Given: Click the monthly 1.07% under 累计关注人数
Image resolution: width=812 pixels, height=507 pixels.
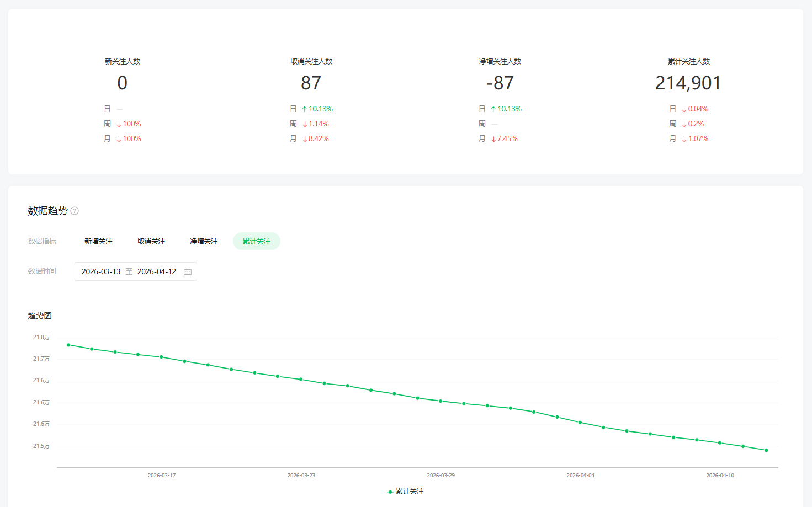Looking at the screenshot, I should point(698,138).
